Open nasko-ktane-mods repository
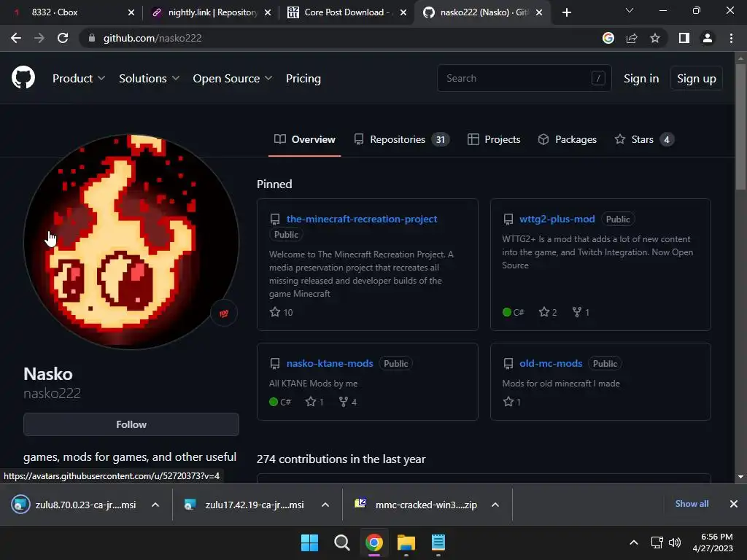Screen dimensions: 747x560 click(330, 363)
